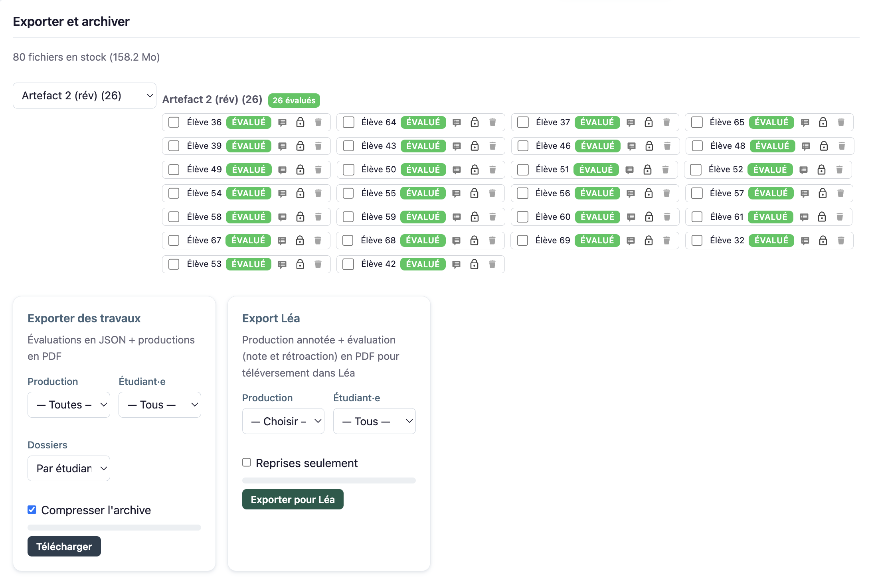Image resolution: width=870 pixels, height=588 pixels.
Task: Click the trash icon for Élève 43
Action: click(492, 146)
